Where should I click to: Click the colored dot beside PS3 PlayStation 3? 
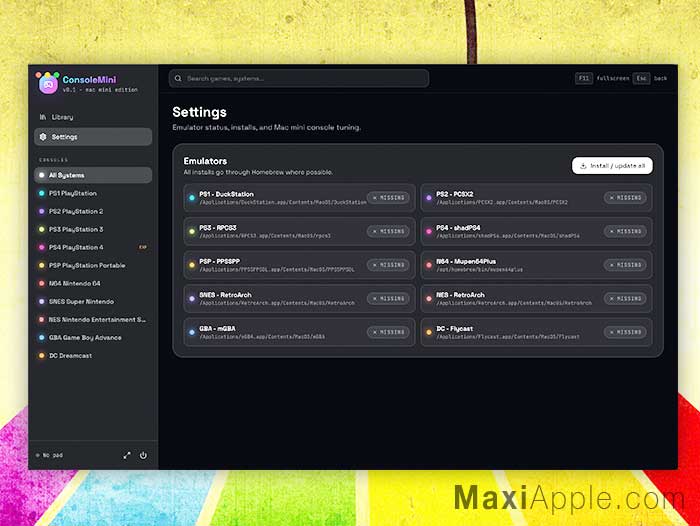click(42, 230)
